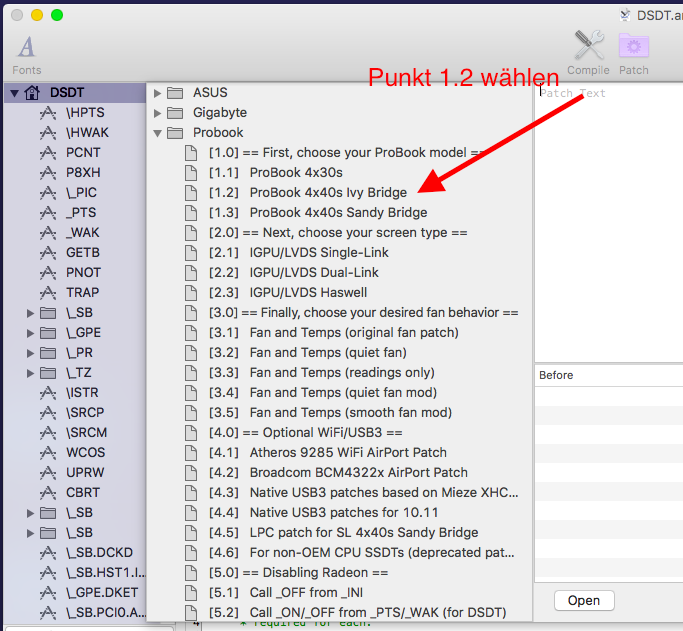The height and width of the screenshot is (631, 683).
Task: Click the Probook folder icon
Action: (175, 133)
